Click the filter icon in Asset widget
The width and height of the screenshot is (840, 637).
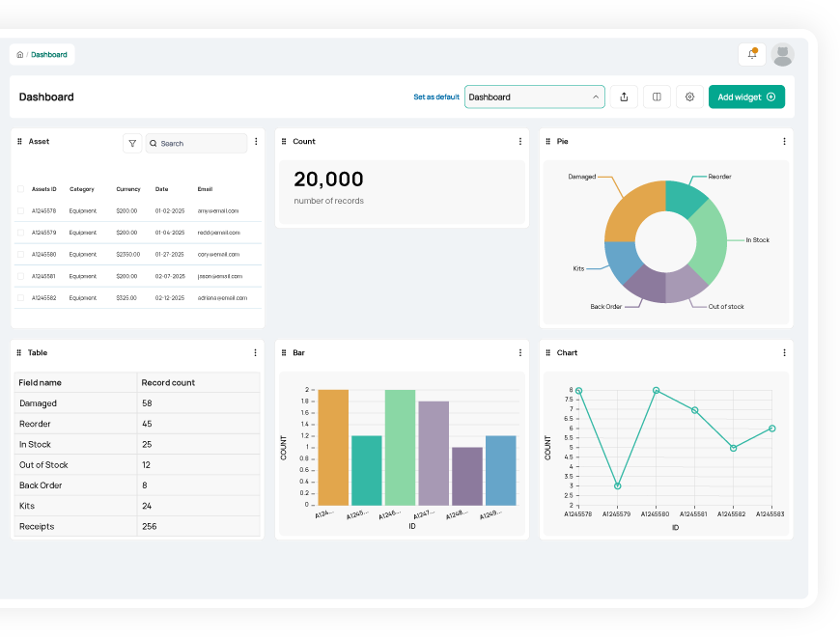pyautogui.click(x=132, y=143)
